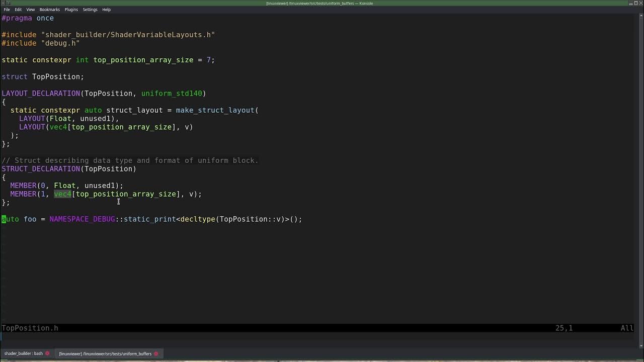Click the LAYOUT_DECLARATION macro name
Screen dimensions: 644x362
pyautogui.click(x=41, y=94)
